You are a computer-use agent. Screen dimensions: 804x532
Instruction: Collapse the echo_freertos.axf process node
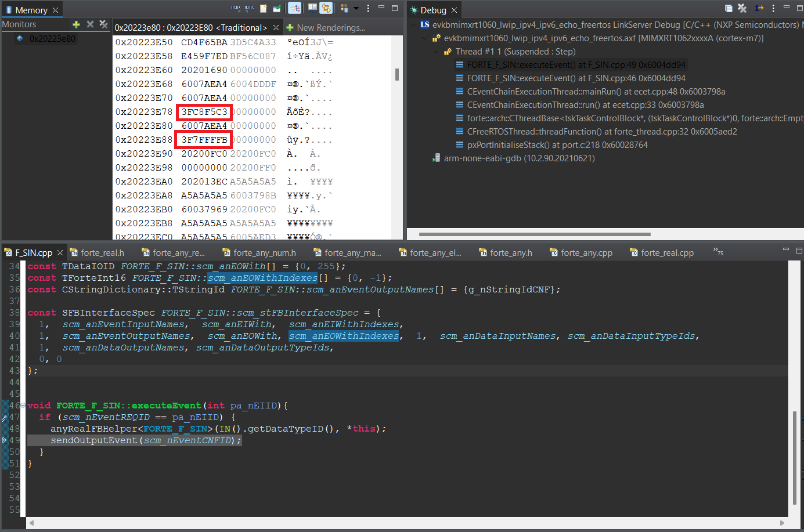pyautogui.click(x=424, y=38)
